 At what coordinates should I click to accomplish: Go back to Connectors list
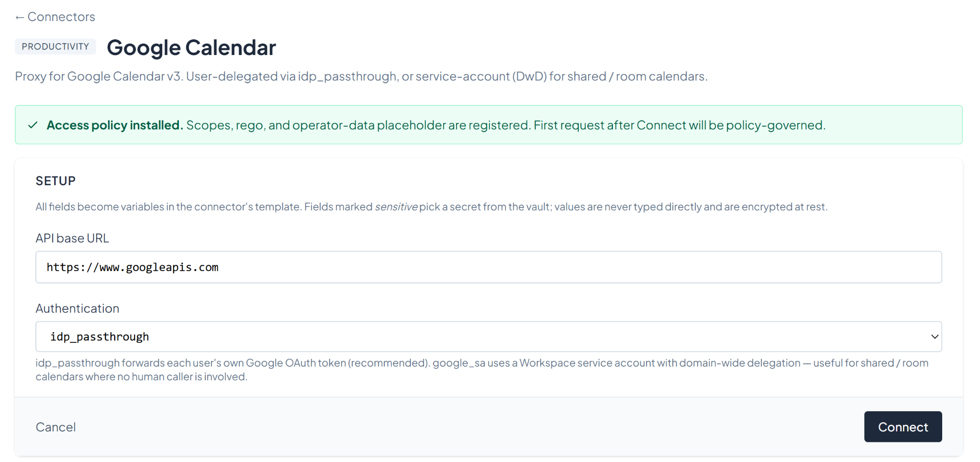click(55, 17)
